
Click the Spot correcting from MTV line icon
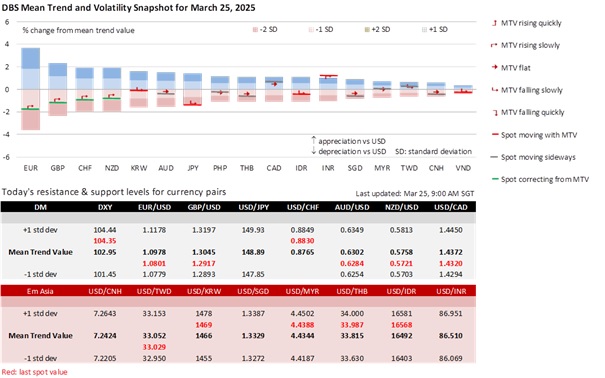[x=495, y=179]
